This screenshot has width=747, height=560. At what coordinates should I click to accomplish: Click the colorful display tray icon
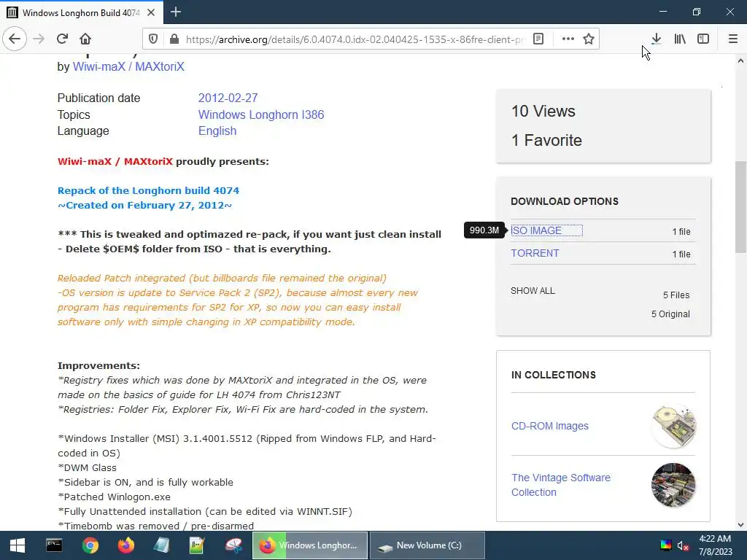tap(665, 545)
